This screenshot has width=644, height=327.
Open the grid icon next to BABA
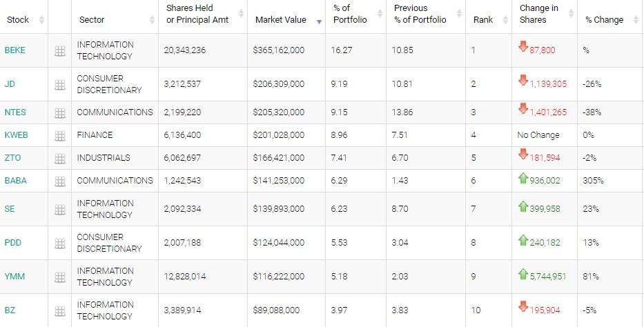pos(59,181)
